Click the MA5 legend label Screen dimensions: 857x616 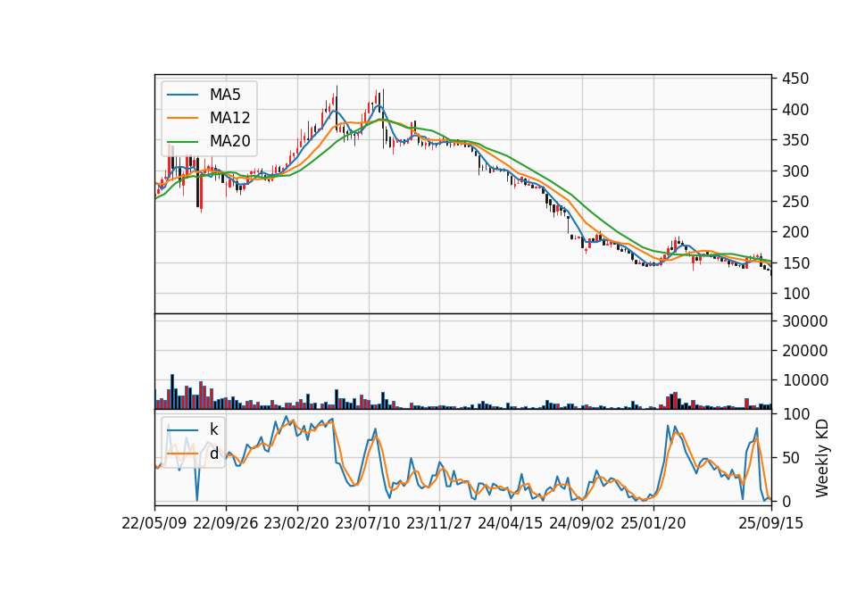pyautogui.click(x=225, y=95)
